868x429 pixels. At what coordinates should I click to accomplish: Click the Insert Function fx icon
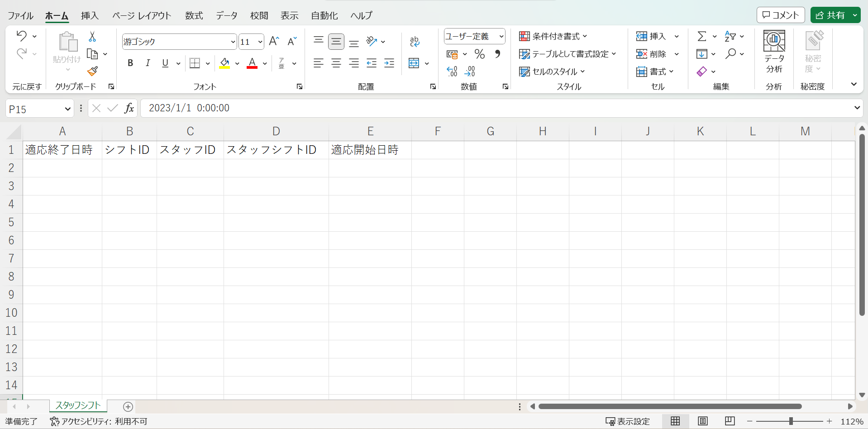[129, 108]
